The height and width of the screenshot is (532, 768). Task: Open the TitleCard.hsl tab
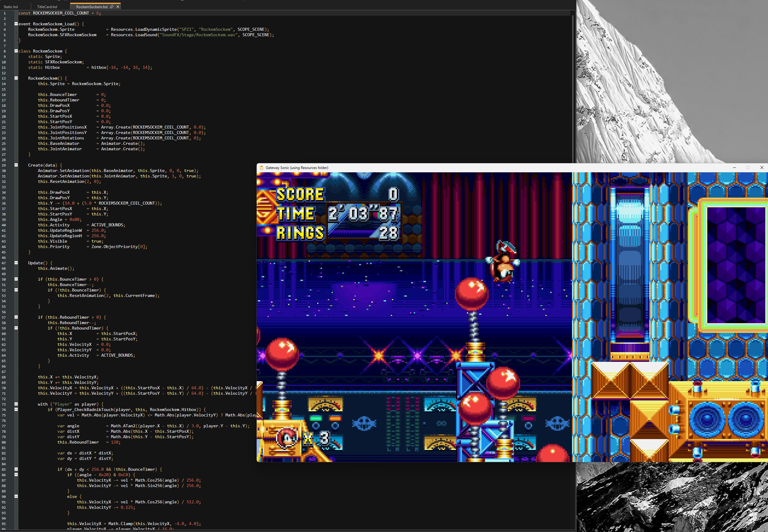coord(47,7)
